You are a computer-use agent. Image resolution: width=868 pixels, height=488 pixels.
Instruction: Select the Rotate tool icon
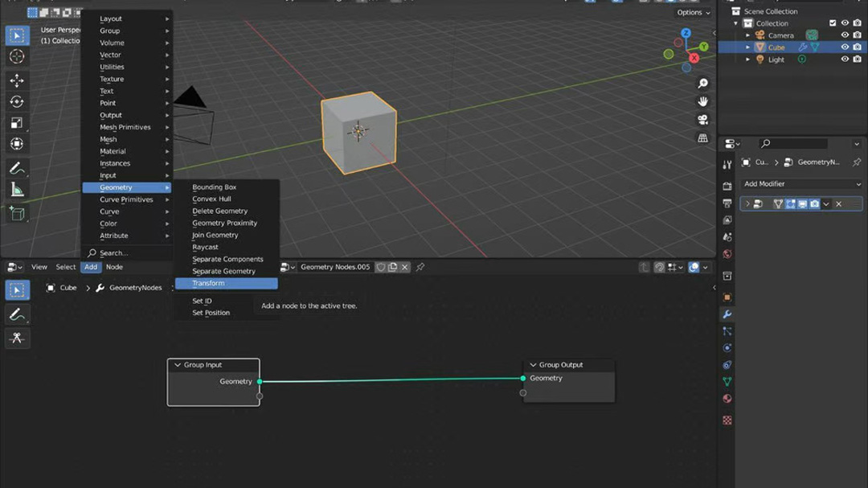pos(17,102)
